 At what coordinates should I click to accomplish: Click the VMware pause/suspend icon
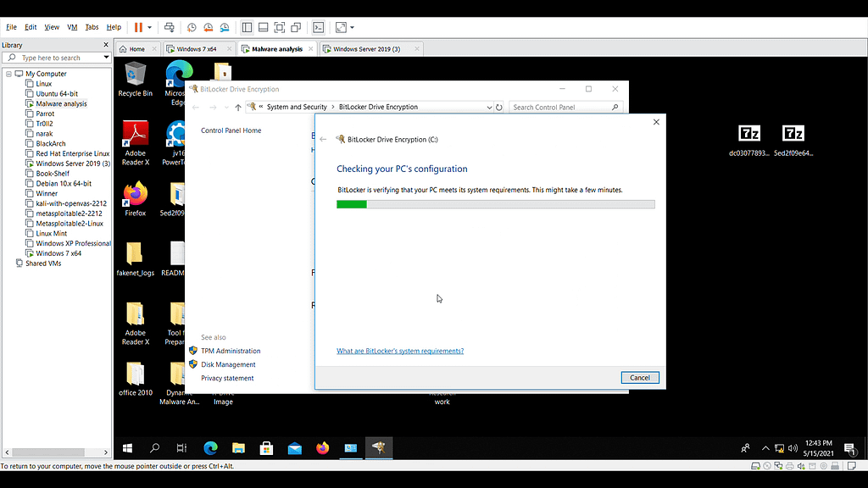click(138, 27)
